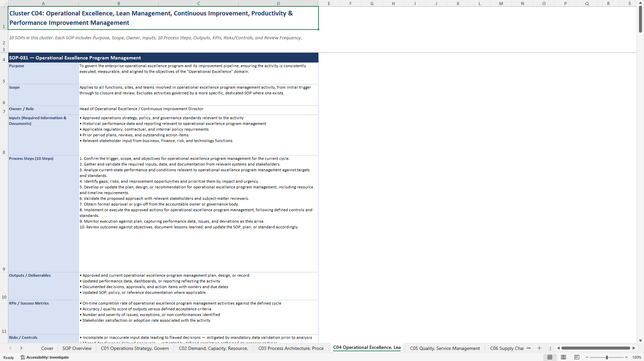Click the Purpose description text cell
This screenshot has height=361, width=644.
(198, 74)
